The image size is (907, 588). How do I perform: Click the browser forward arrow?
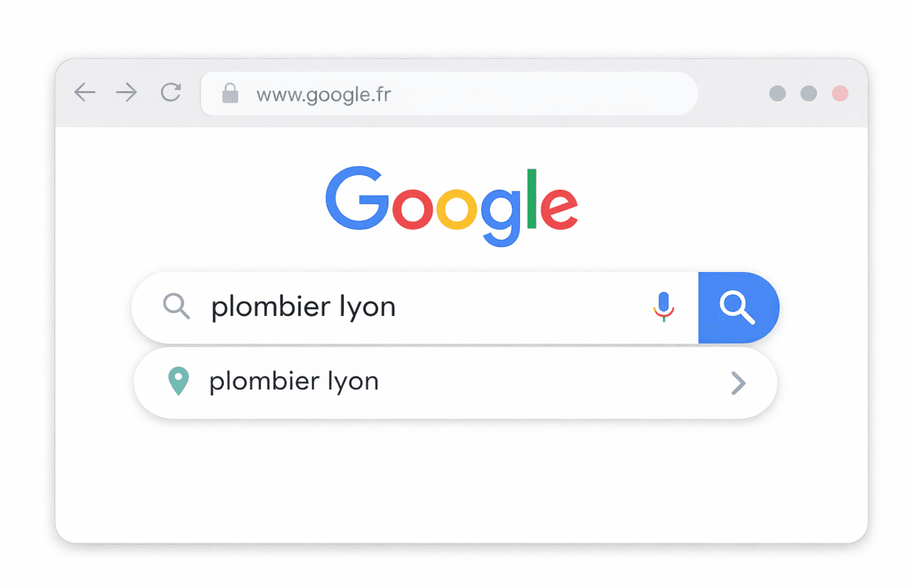click(x=126, y=93)
